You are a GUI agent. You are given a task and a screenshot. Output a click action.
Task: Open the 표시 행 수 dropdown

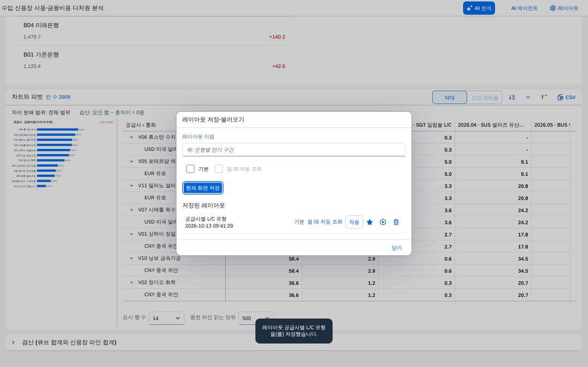tap(167, 318)
